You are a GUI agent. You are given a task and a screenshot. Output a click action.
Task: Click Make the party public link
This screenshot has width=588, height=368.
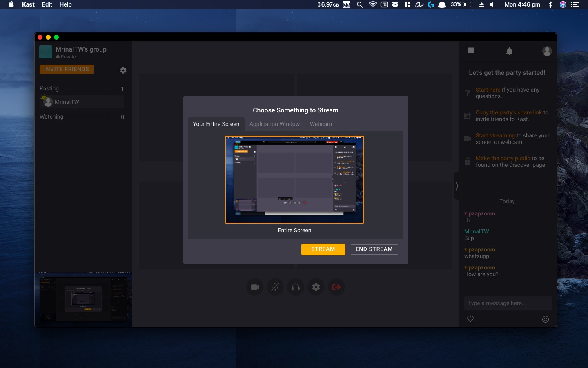coord(503,158)
